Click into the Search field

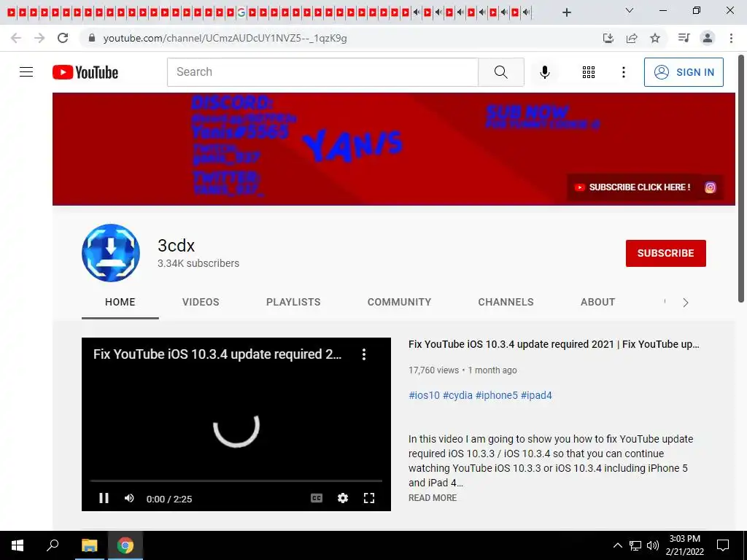[x=322, y=72]
